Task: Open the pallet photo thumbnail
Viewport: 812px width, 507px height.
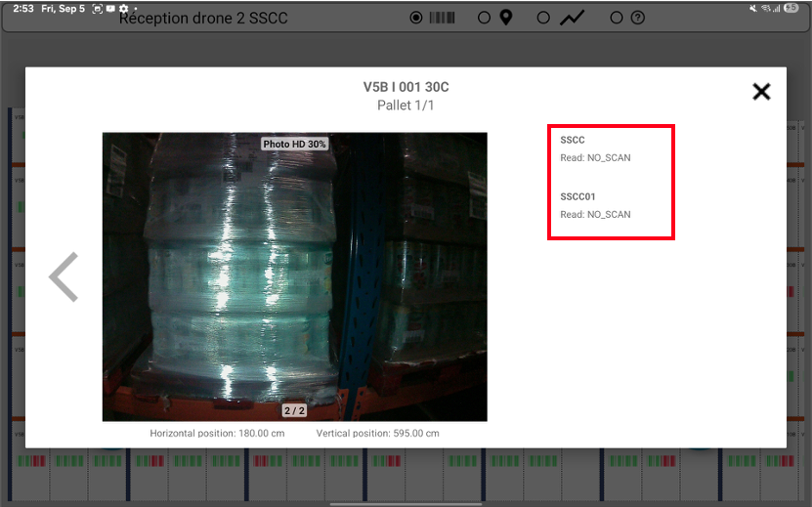Action: point(295,276)
